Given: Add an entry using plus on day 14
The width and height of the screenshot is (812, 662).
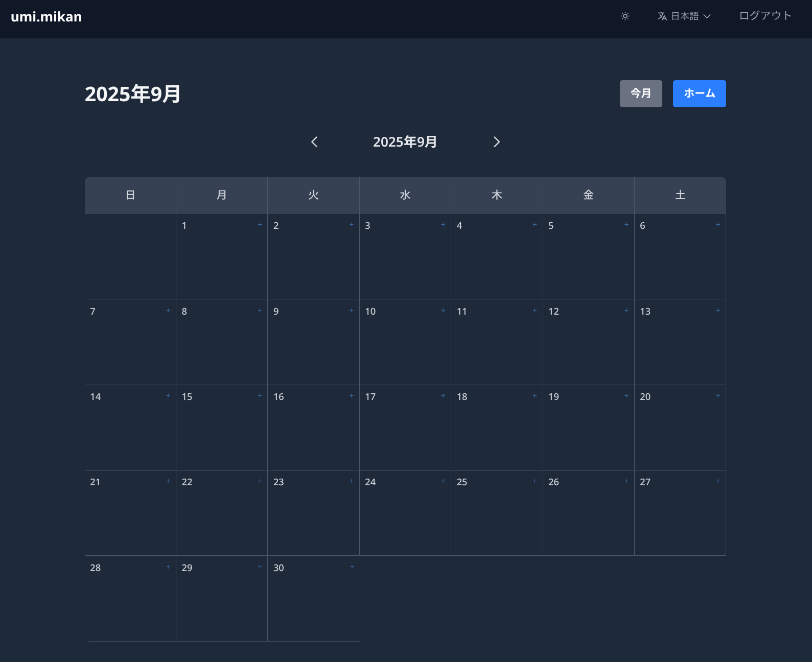Looking at the screenshot, I should (x=168, y=396).
